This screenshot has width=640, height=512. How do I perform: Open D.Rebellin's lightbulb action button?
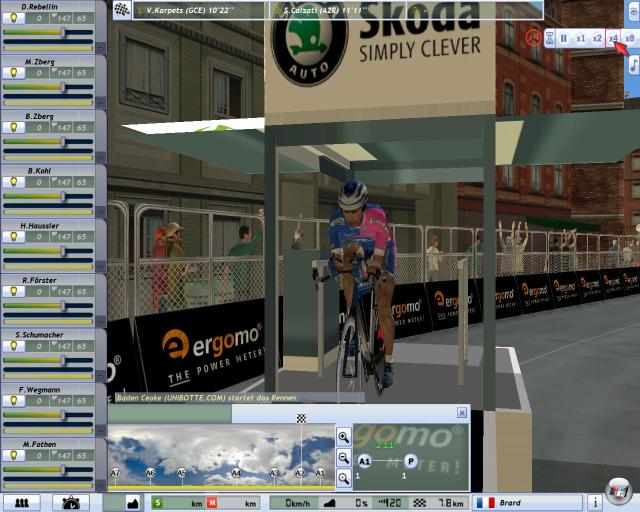(x=13, y=18)
